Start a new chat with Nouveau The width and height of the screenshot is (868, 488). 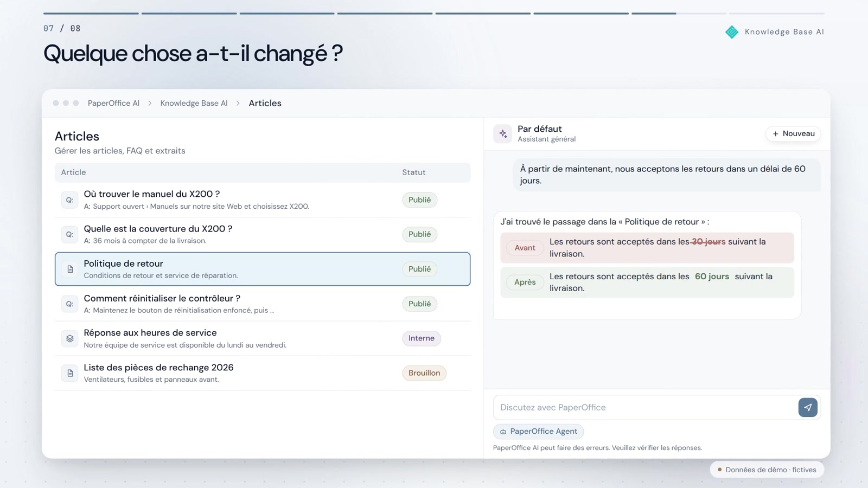click(x=793, y=134)
